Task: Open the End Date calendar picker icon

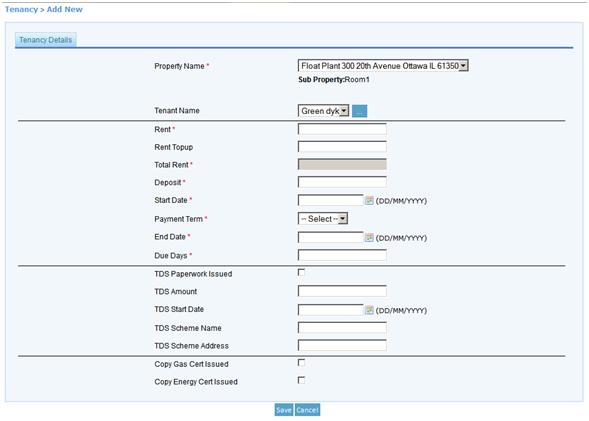Action: click(x=369, y=237)
